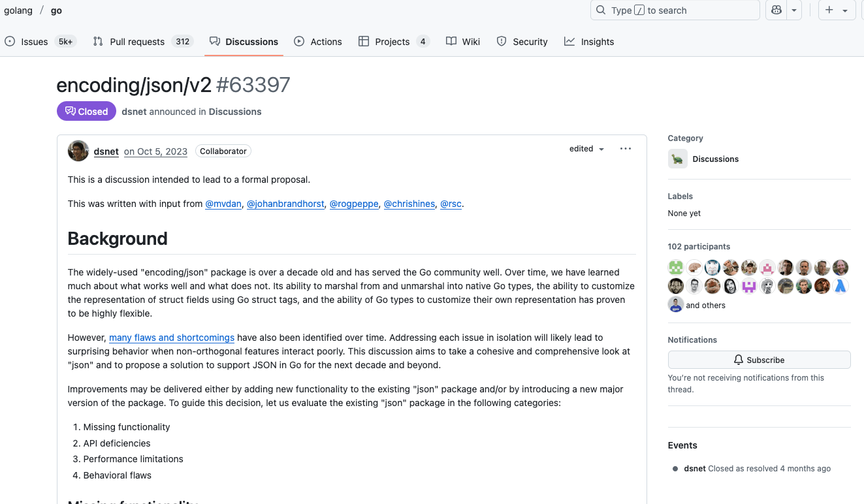Open dsnet link in Events section

pyautogui.click(x=695, y=469)
